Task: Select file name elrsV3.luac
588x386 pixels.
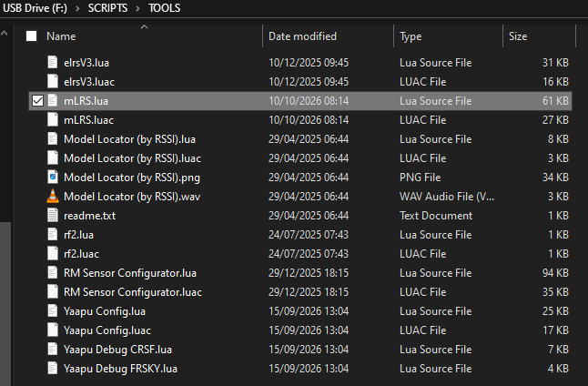Action: coord(89,82)
